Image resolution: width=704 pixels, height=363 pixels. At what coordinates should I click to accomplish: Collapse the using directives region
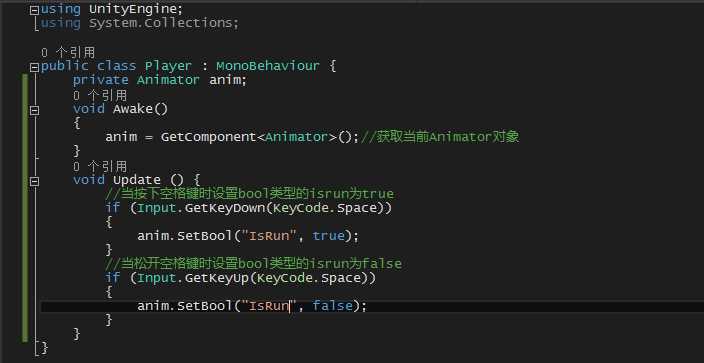pos(34,10)
